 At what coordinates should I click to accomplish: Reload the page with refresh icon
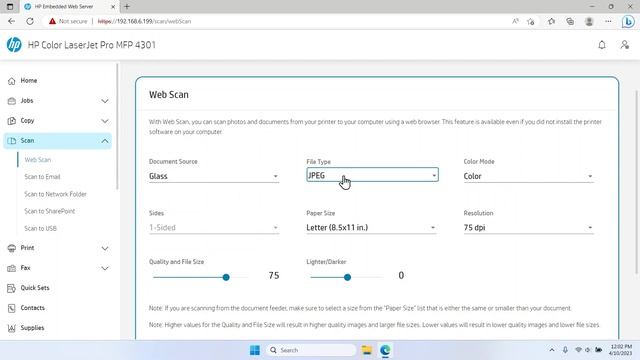pyautogui.click(x=30, y=21)
